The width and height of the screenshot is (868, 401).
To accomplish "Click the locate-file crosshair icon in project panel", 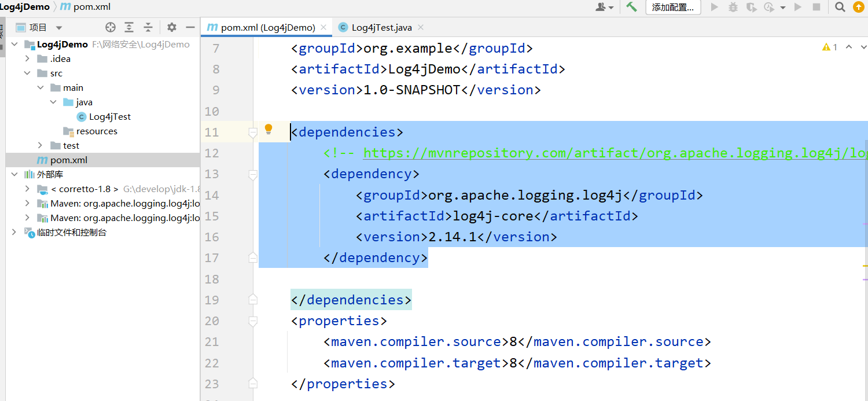I will click(111, 27).
